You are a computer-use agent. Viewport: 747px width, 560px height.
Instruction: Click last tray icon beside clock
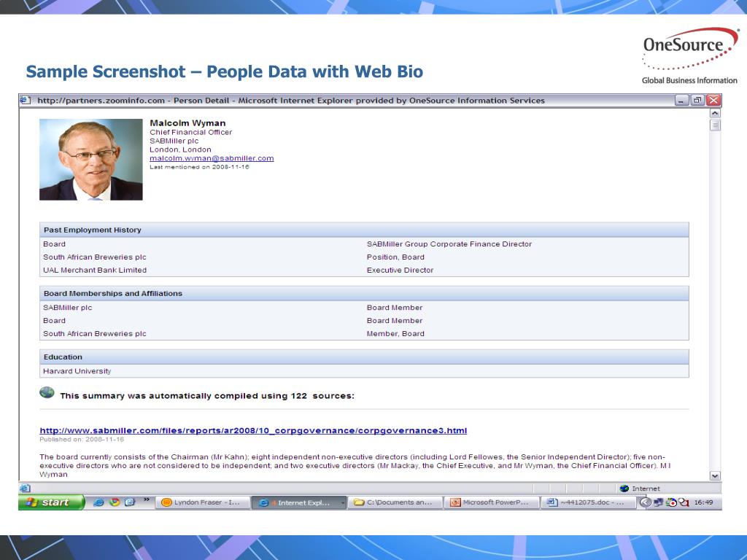684,502
